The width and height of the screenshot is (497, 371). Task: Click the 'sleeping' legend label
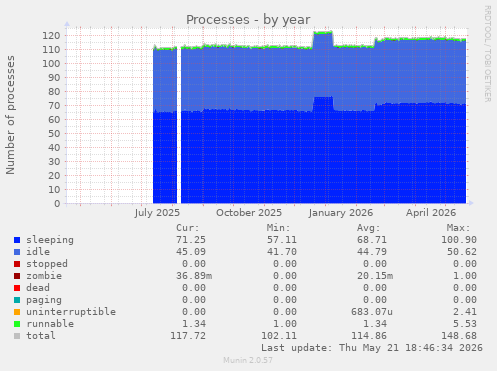[x=50, y=240]
